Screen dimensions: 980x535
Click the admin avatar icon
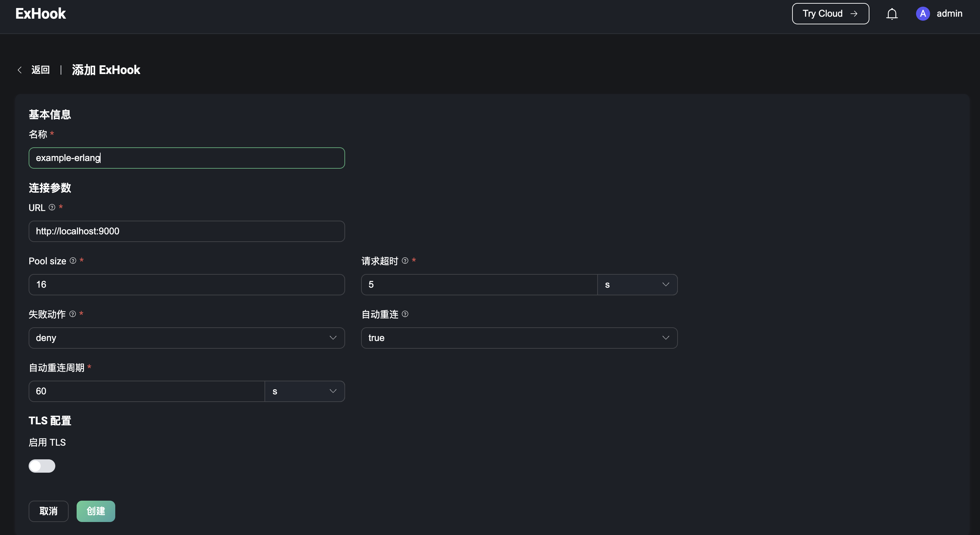point(923,13)
